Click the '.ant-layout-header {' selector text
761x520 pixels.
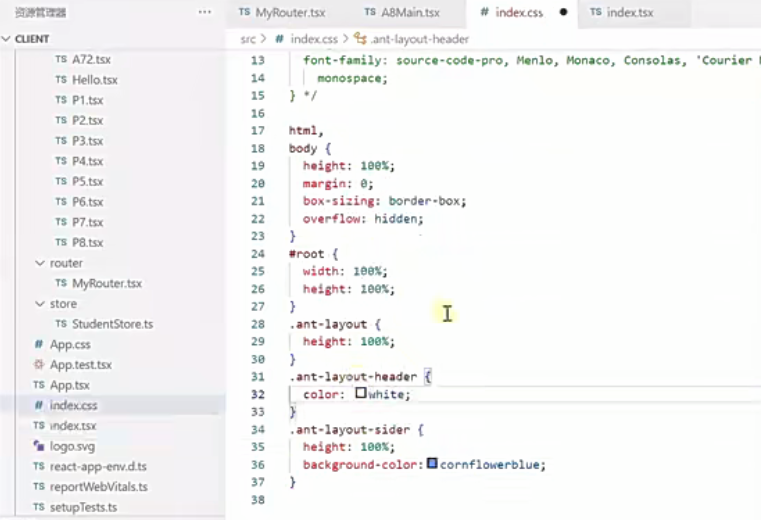(x=360, y=377)
